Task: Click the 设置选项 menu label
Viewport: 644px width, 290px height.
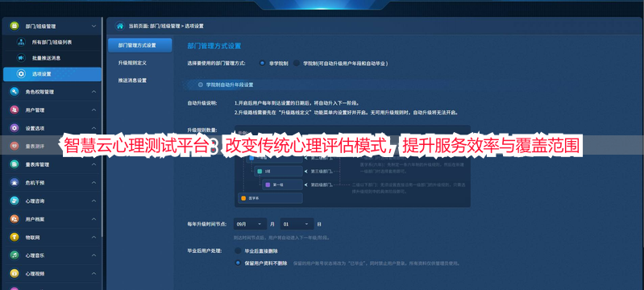Action: tap(35, 128)
